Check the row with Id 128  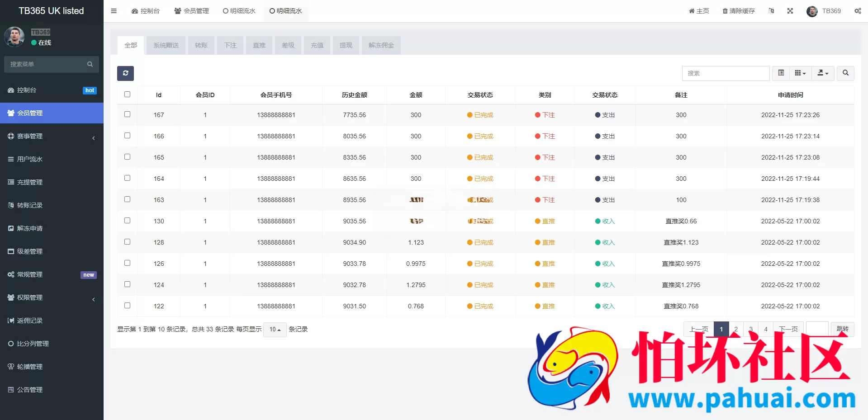(127, 242)
